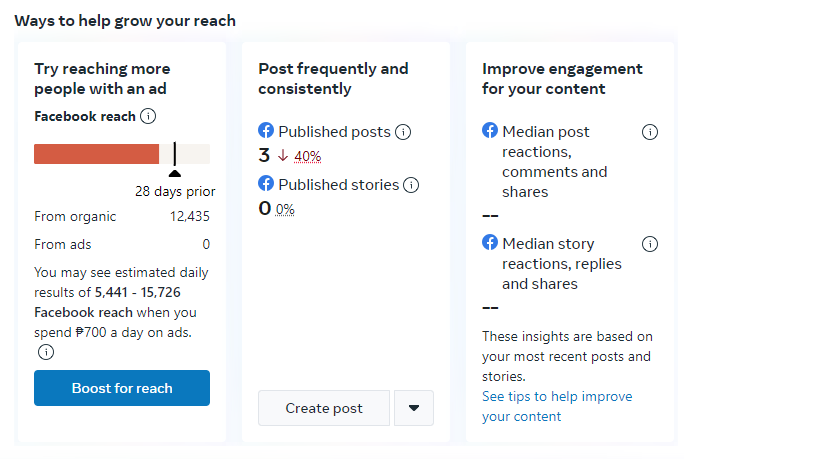Click Facebook logo beside Published posts

[x=266, y=130]
